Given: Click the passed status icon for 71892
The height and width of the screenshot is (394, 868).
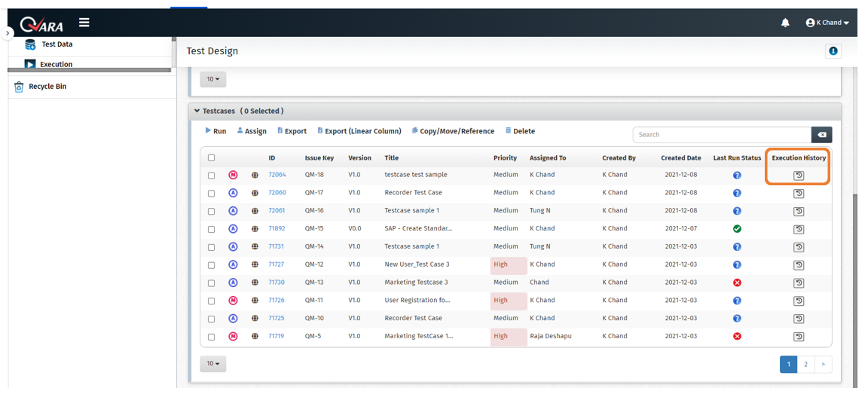Looking at the screenshot, I should pos(737,228).
